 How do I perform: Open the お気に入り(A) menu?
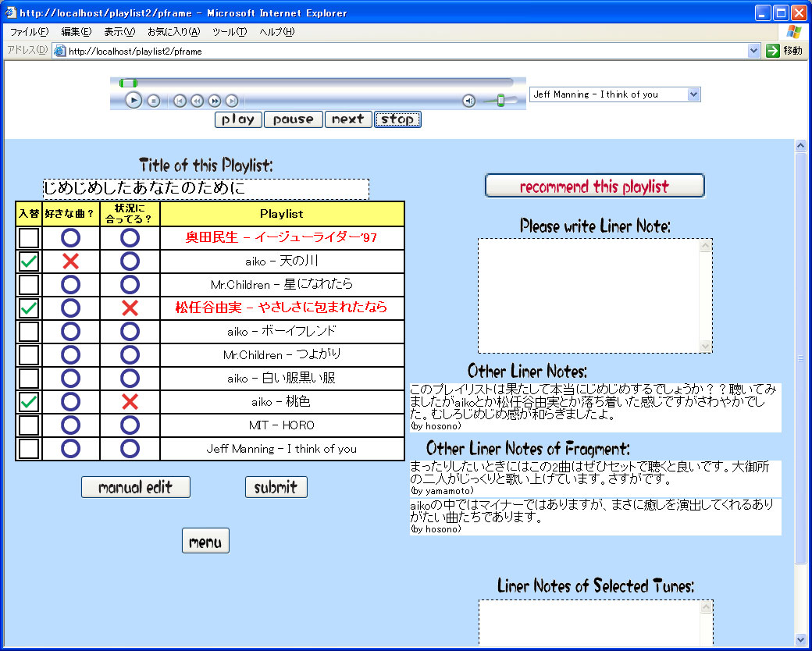click(173, 32)
